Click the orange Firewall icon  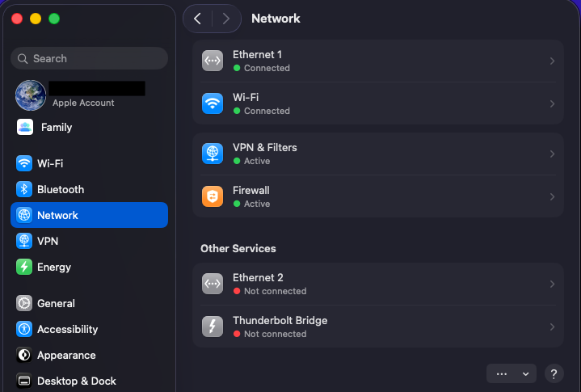pos(213,196)
